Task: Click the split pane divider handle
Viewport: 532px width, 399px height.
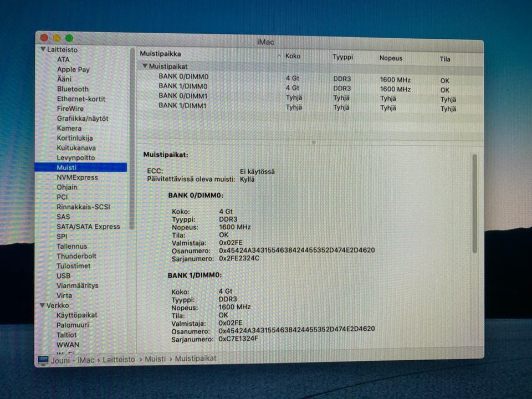Action: click(314, 142)
